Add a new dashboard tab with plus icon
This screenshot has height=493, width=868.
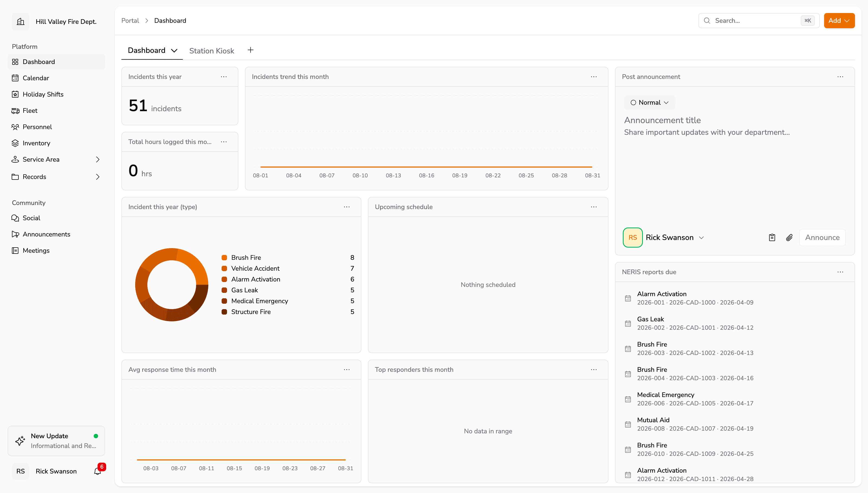tap(250, 50)
